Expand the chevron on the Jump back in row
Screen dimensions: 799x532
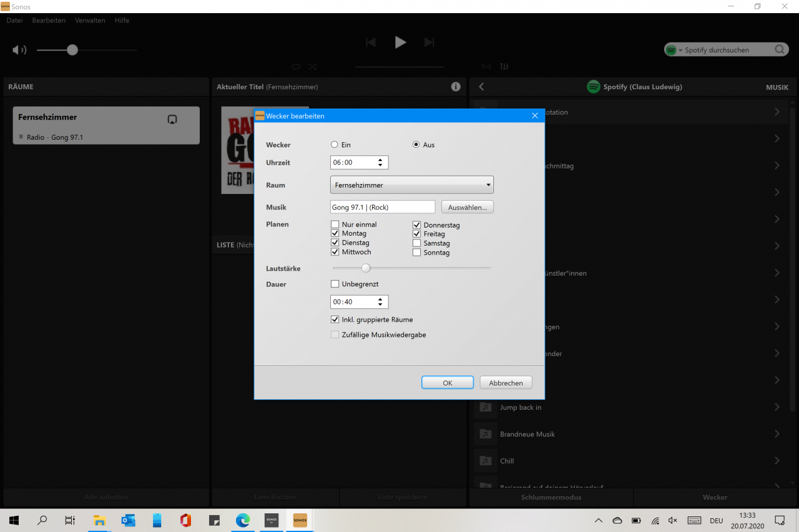(777, 407)
